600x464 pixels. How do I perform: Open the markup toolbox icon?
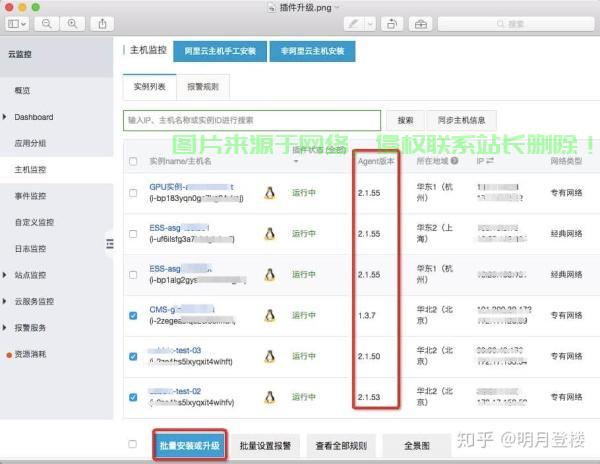click(x=420, y=22)
